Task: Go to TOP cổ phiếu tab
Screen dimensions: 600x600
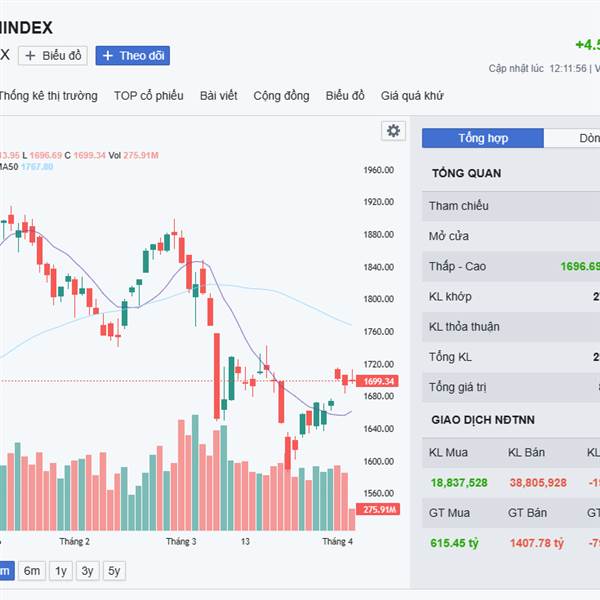Action: pos(149,96)
